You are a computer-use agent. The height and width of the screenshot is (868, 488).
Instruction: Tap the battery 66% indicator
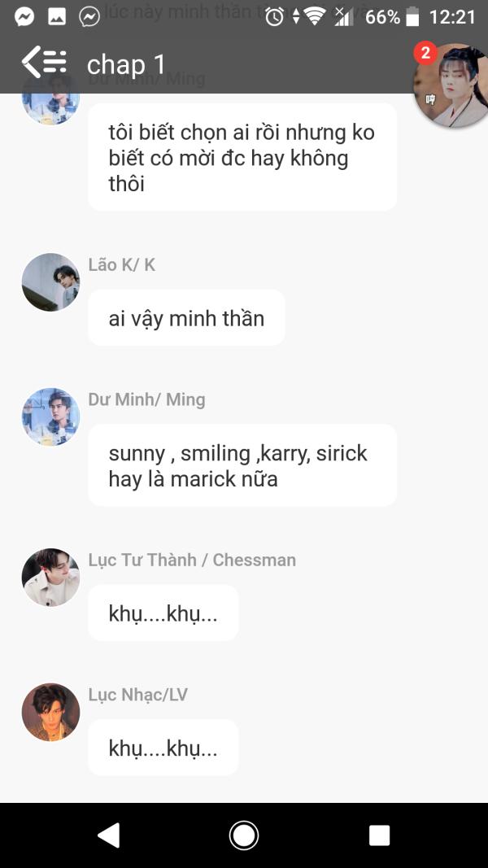[x=392, y=16]
